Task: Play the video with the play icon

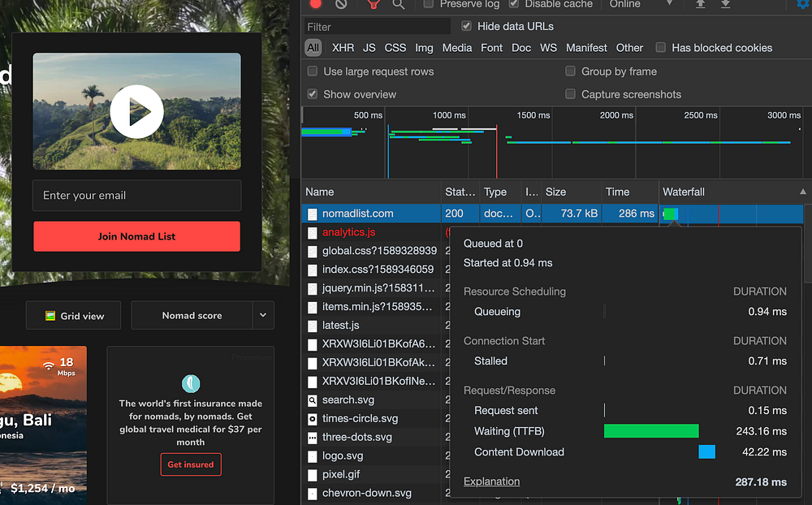Action: [x=136, y=111]
